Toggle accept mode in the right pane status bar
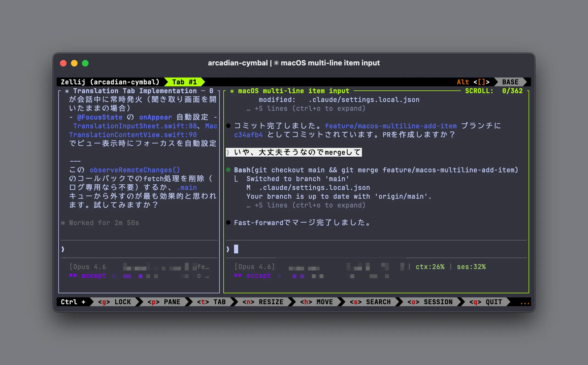The height and width of the screenshot is (365, 588). (259, 276)
